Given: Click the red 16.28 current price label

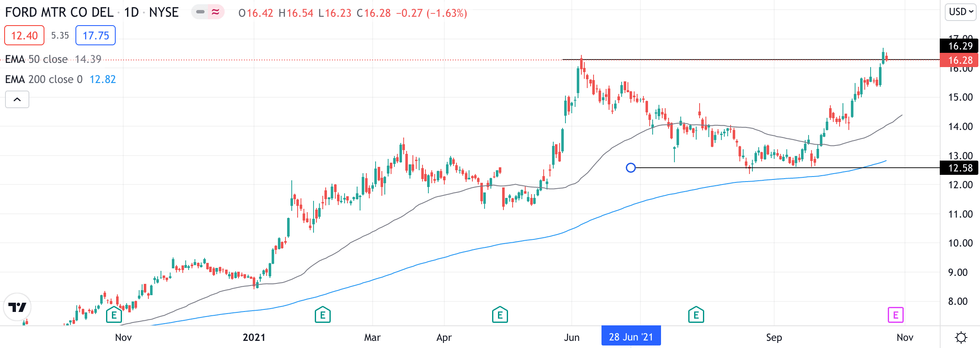Looking at the screenshot, I should (959, 60).
